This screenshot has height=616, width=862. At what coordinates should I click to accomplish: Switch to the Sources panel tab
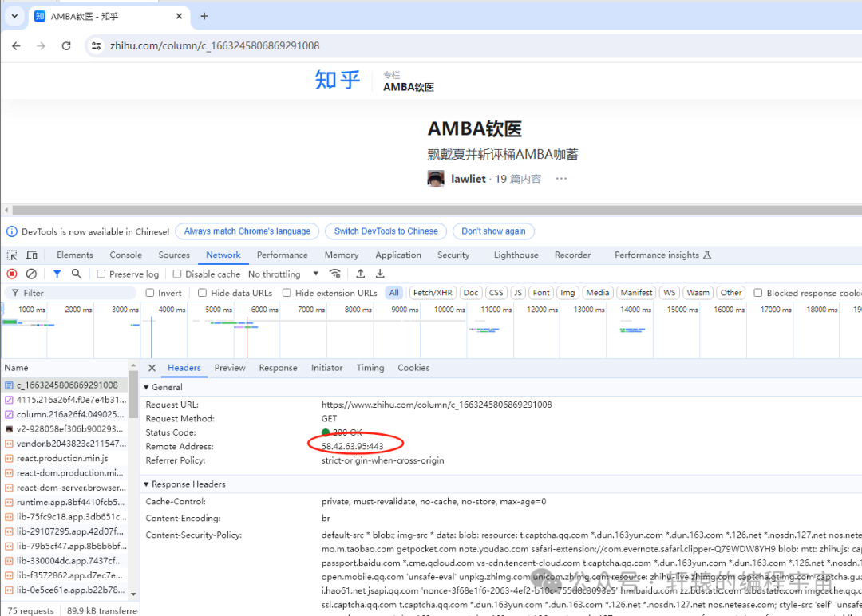pyautogui.click(x=174, y=255)
